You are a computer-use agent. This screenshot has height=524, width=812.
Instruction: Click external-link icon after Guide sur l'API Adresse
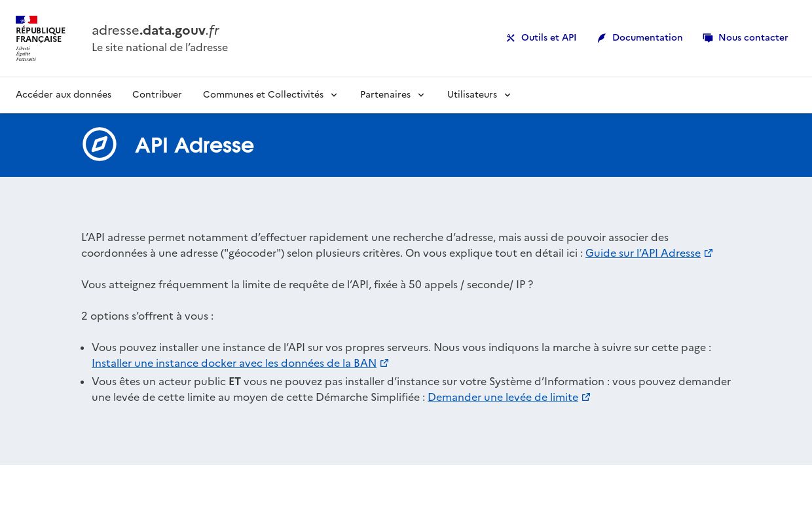point(709,253)
